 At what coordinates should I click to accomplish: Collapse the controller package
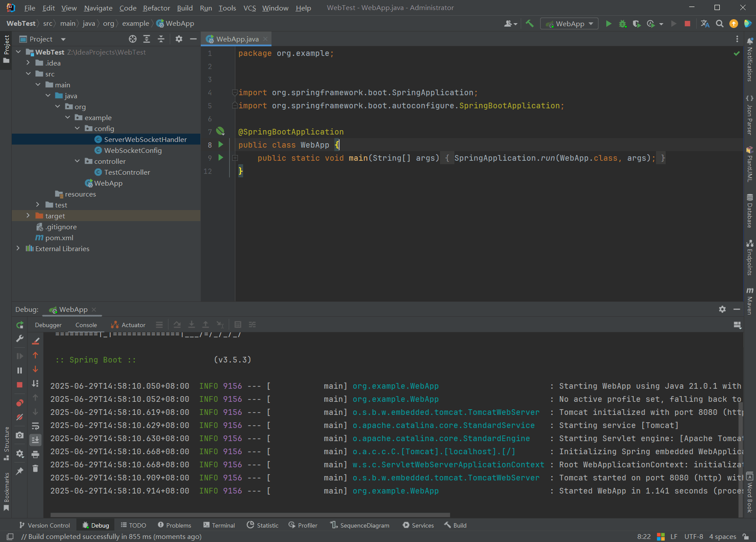(x=77, y=161)
